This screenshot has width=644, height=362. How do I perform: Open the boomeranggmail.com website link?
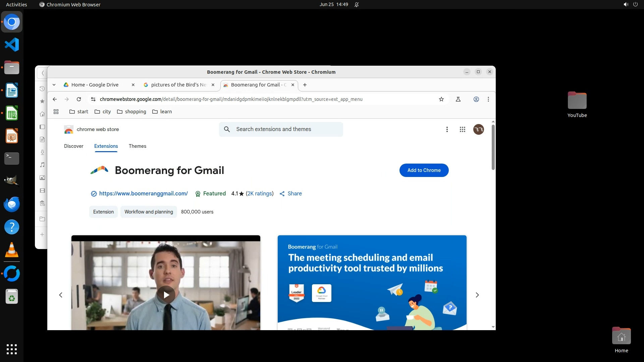[143, 193]
